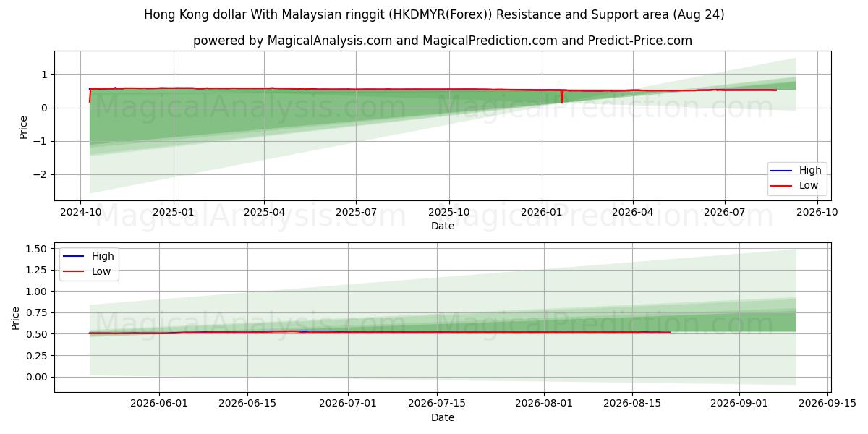868x434 pixels.
Task: Click the '2026-07-15' tick on lower chart
Action: point(437,404)
